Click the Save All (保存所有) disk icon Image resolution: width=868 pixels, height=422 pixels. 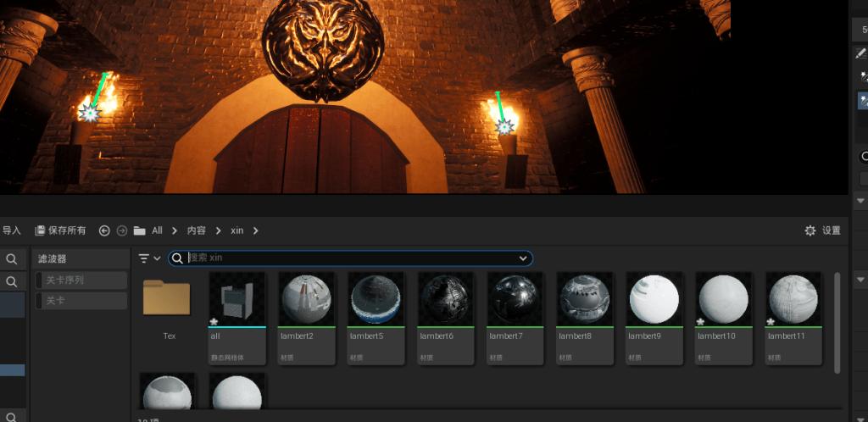coord(40,230)
